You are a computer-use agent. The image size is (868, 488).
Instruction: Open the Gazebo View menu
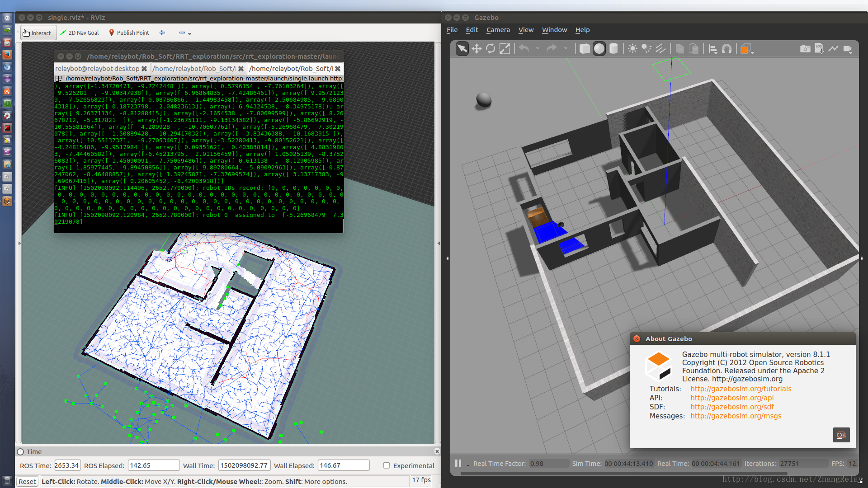pyautogui.click(x=526, y=30)
